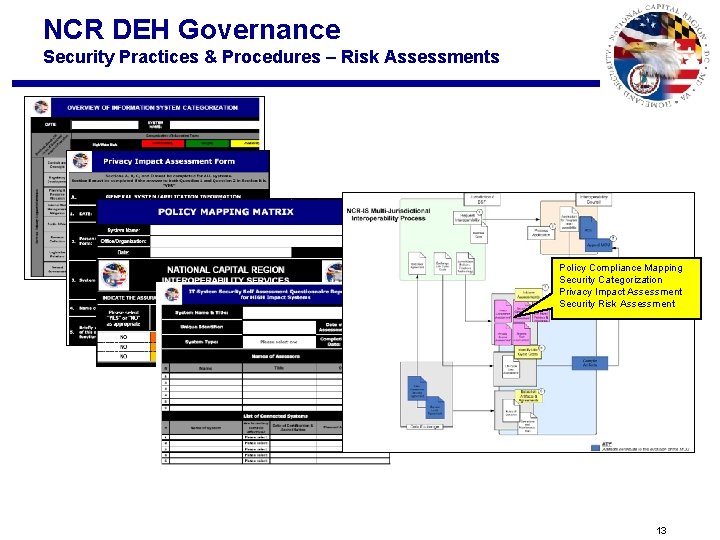Screen dimensions: 720x540
Task: Open the Privacy Impact Assessment Form thumbnail
Action: point(168,174)
